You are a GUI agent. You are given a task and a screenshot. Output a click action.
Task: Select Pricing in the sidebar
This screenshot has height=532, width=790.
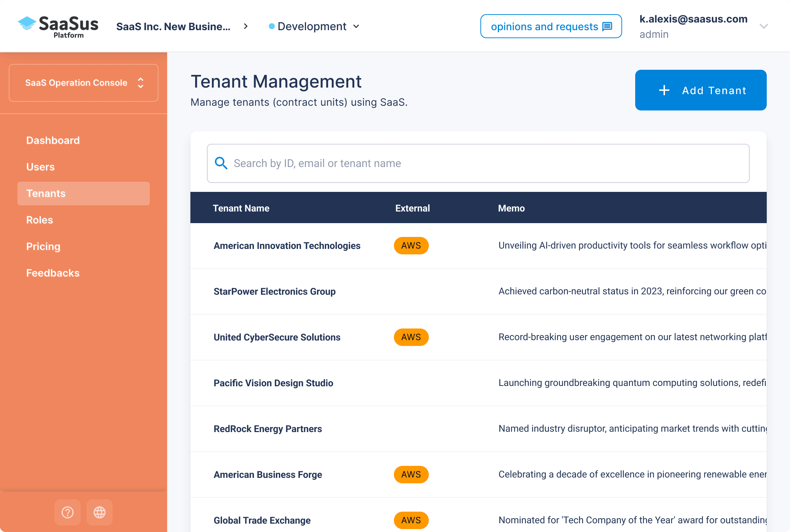click(43, 246)
